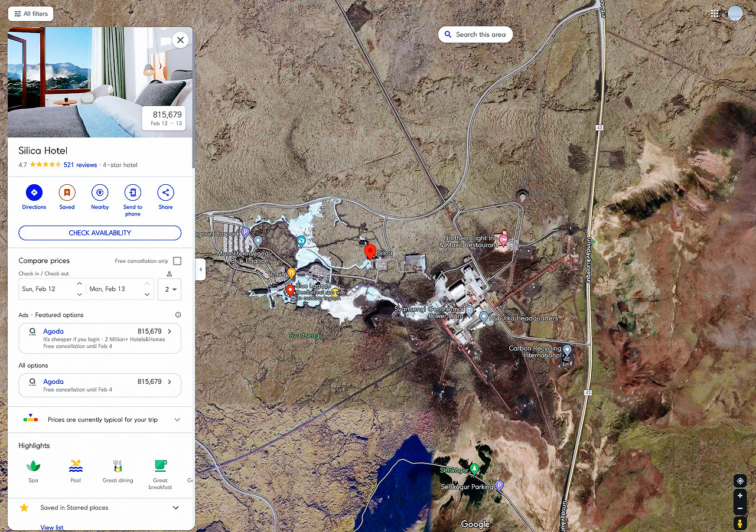Open Agoda under All options
This screenshot has width=756, height=532.
[100, 385]
